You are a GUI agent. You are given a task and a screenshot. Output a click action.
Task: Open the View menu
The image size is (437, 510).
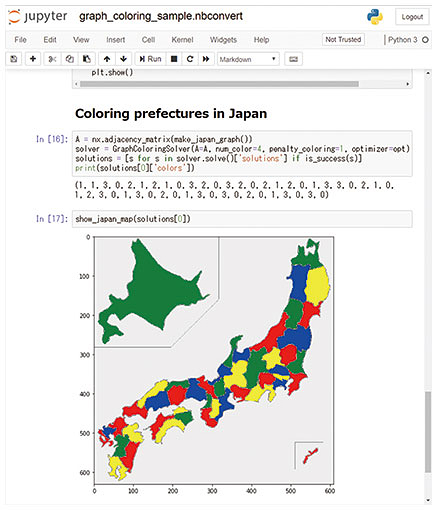(x=81, y=40)
